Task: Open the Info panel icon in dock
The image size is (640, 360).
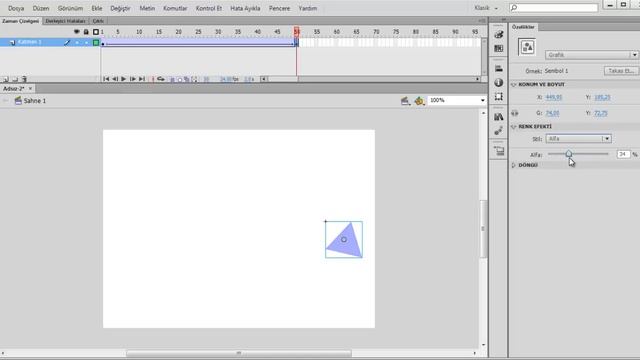Action: (x=498, y=82)
